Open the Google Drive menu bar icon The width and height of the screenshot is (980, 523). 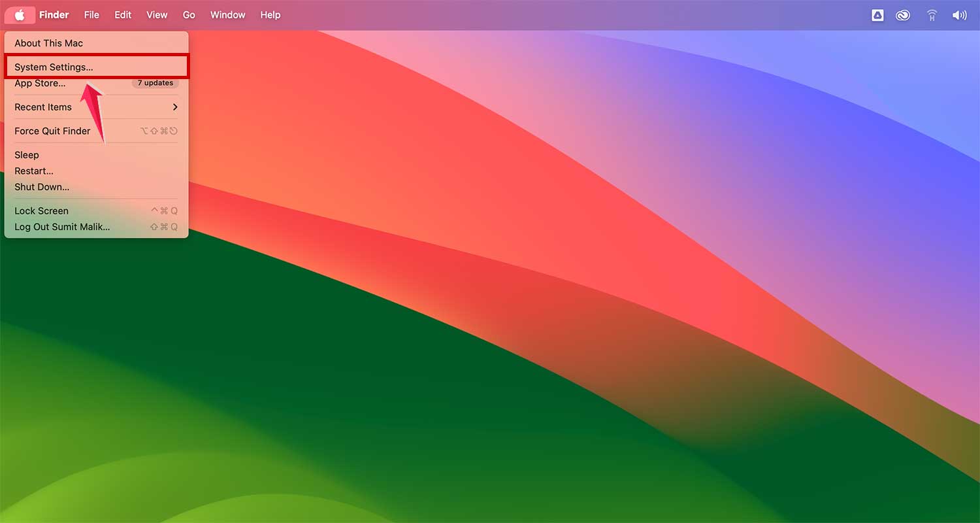point(877,15)
